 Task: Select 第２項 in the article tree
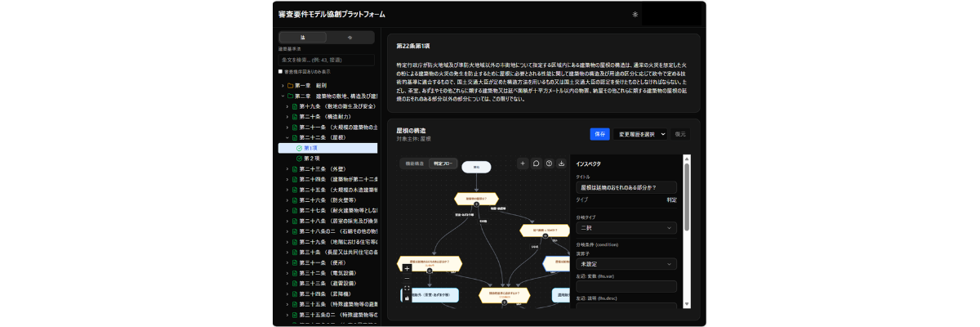311,159
